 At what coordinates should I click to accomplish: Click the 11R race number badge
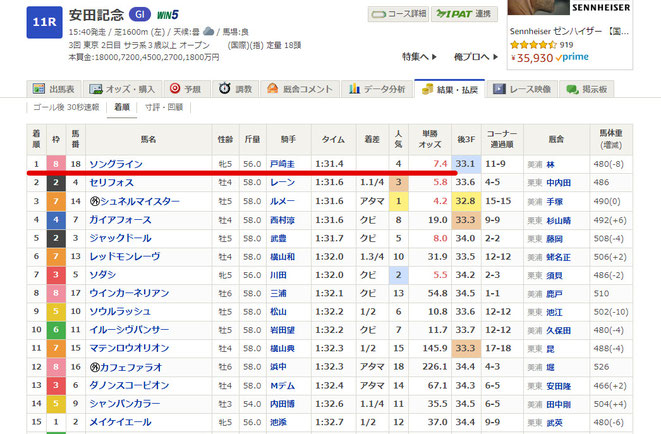44,22
